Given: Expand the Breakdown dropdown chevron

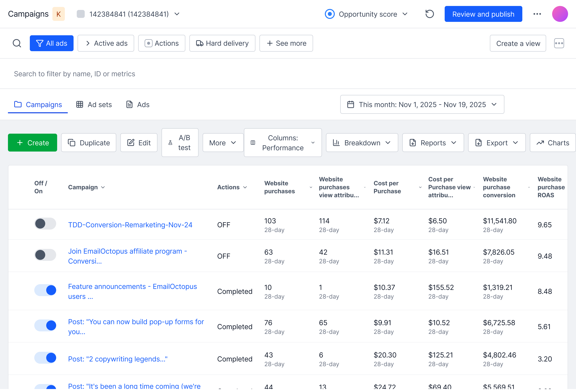Looking at the screenshot, I should tap(388, 143).
